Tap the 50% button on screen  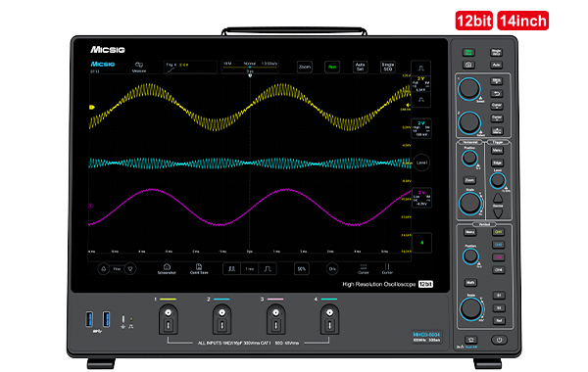tap(302, 268)
